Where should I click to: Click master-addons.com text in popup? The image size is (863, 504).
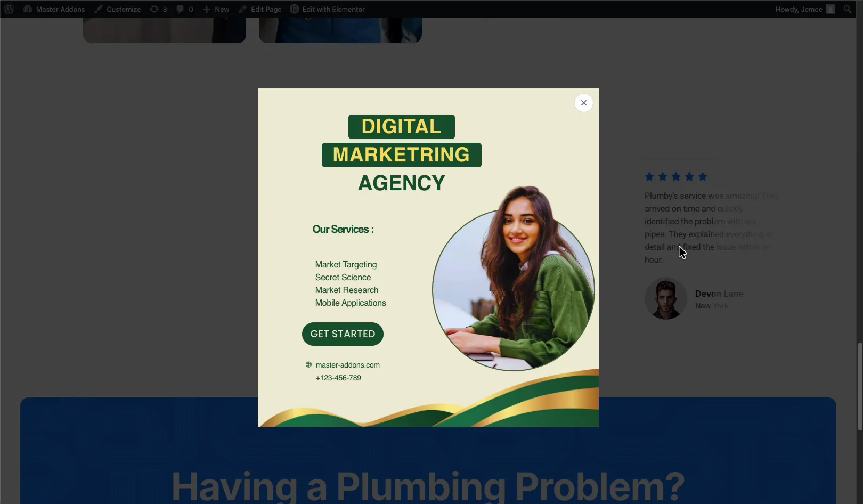tap(348, 365)
